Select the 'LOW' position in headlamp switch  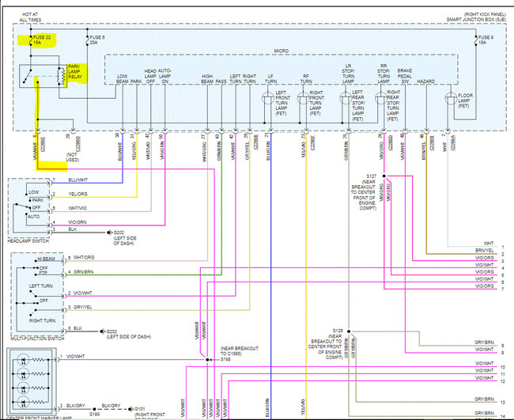[33, 192]
